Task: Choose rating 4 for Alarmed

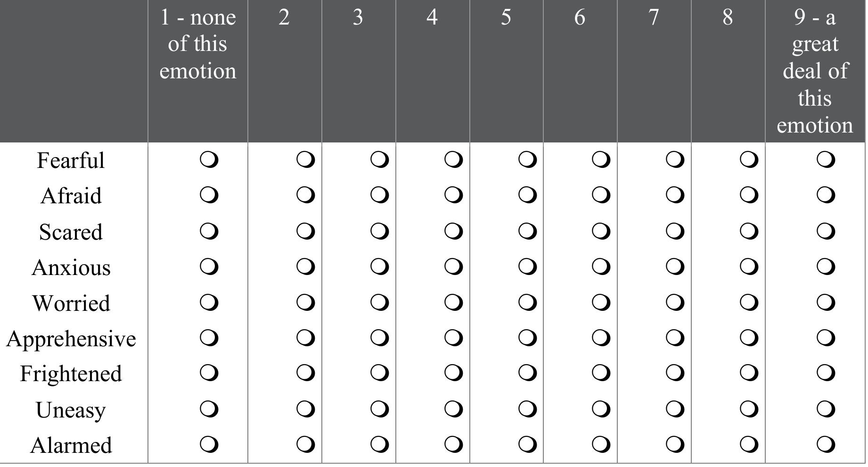Action: pos(453,444)
